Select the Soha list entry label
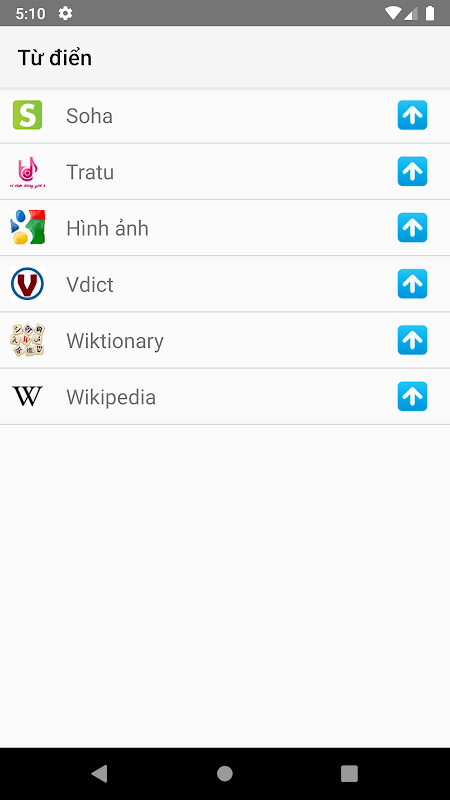 89,116
